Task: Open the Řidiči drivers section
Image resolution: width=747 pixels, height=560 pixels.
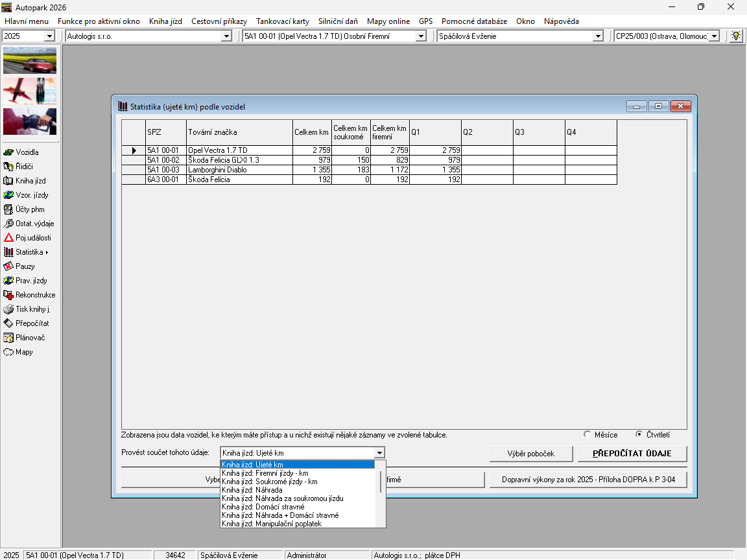Action: pyautogui.click(x=25, y=167)
